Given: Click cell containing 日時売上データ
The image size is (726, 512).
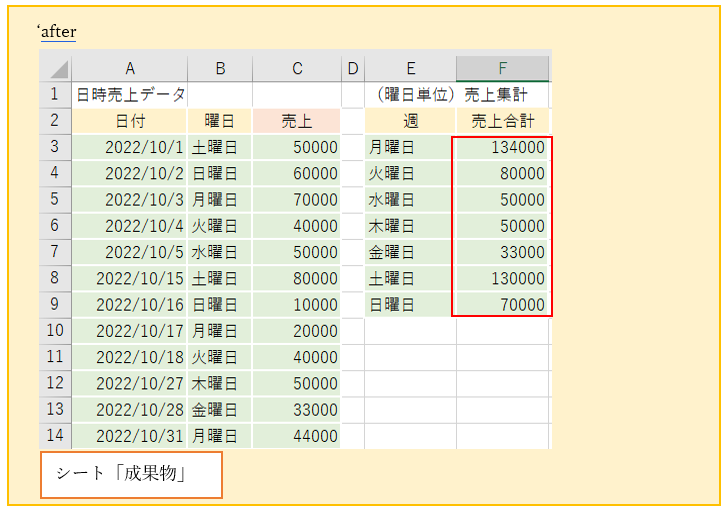Looking at the screenshot, I should point(130,95).
